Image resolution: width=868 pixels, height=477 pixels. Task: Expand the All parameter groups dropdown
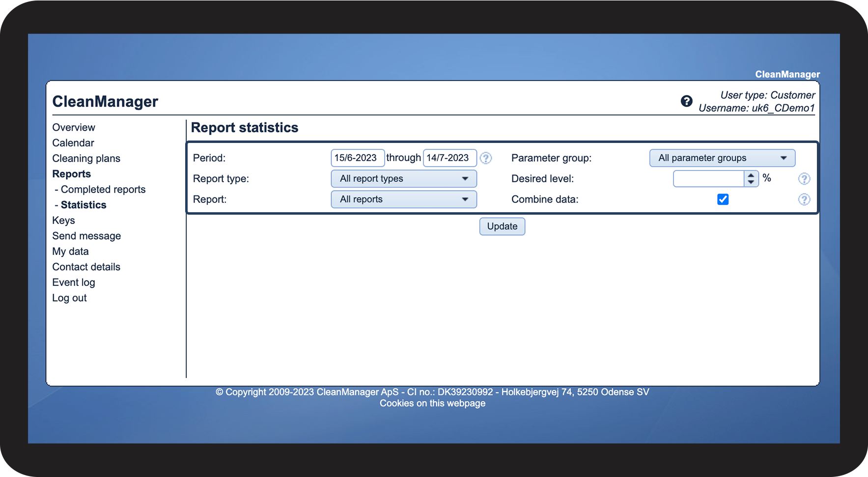pos(722,158)
